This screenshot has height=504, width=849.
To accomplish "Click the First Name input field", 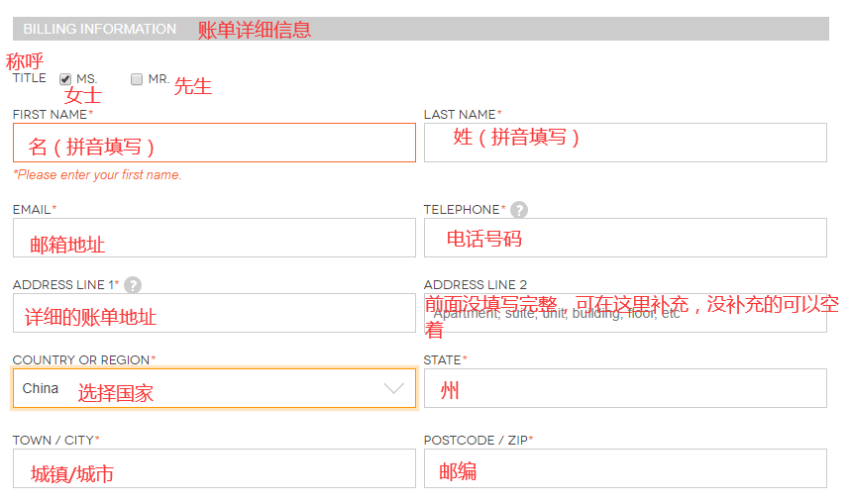I will point(214,143).
